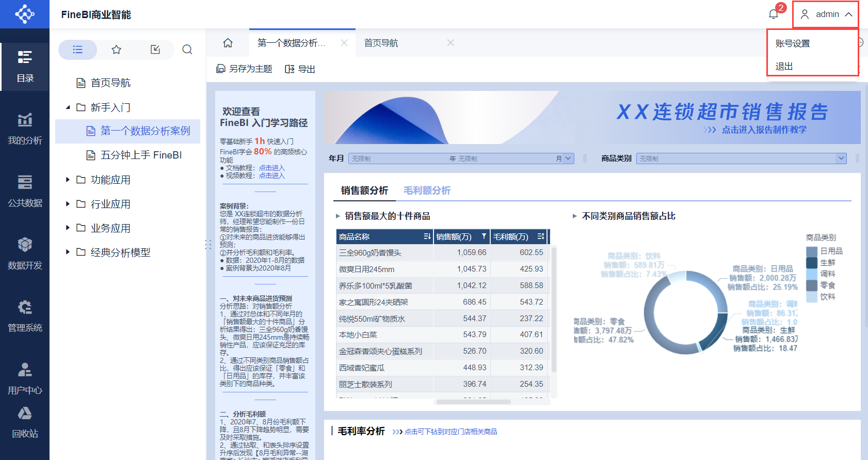Click sort icon in 商品名称 column header
This screenshot has width=868, height=460.
tap(427, 236)
